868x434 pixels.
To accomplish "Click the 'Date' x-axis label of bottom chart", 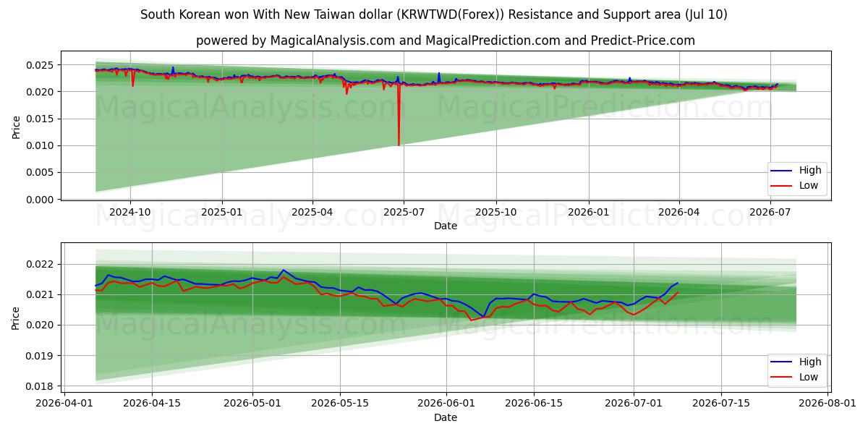I will pos(446,417).
